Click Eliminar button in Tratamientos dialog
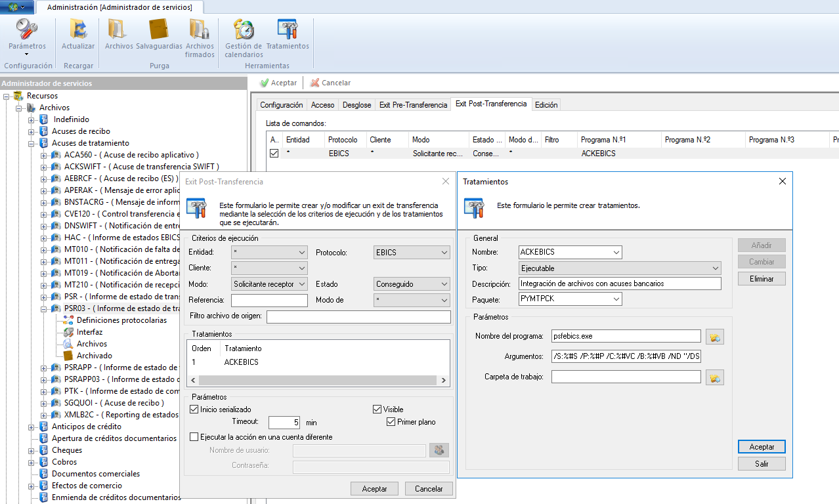Viewport: 839px width, 504px height. coord(761,279)
